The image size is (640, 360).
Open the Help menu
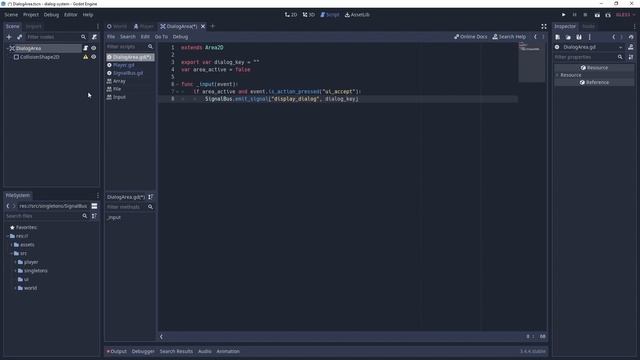[x=88, y=15]
